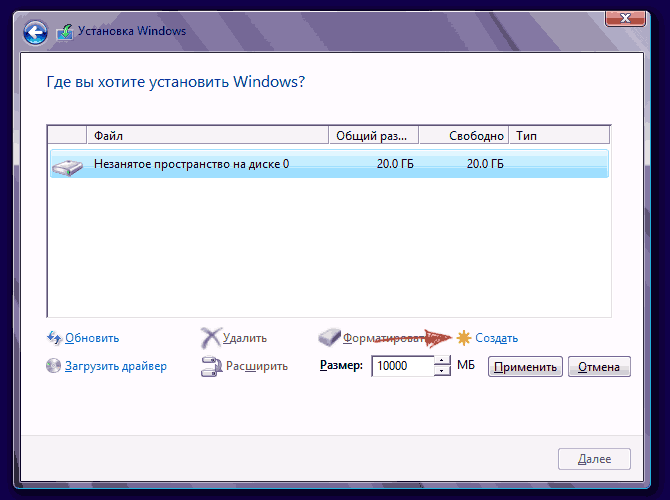Click the Далее button

tap(594, 459)
